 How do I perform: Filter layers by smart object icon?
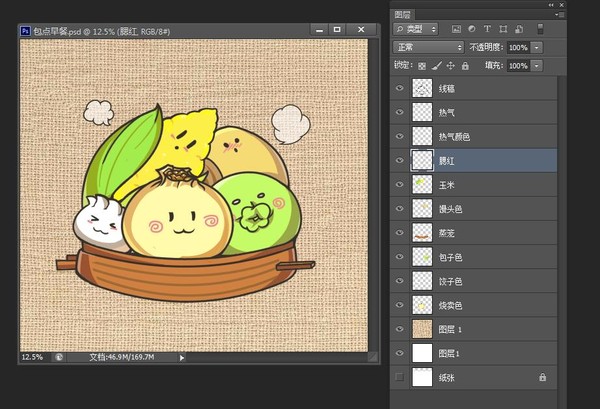tap(519, 29)
